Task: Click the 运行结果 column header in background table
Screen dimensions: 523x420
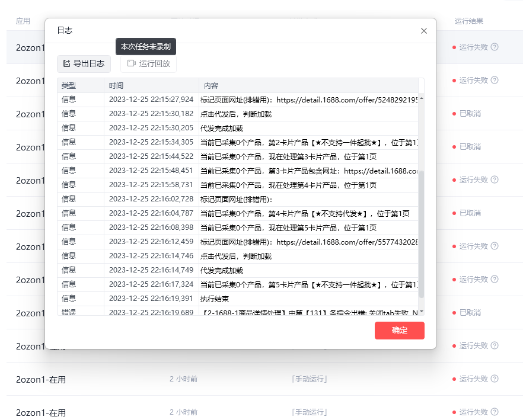Action: pyautogui.click(x=468, y=21)
